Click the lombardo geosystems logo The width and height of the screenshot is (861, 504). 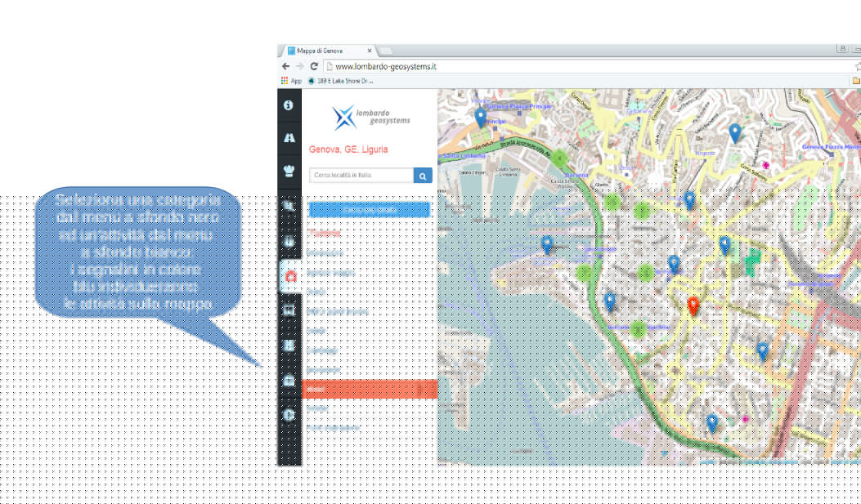370,118
